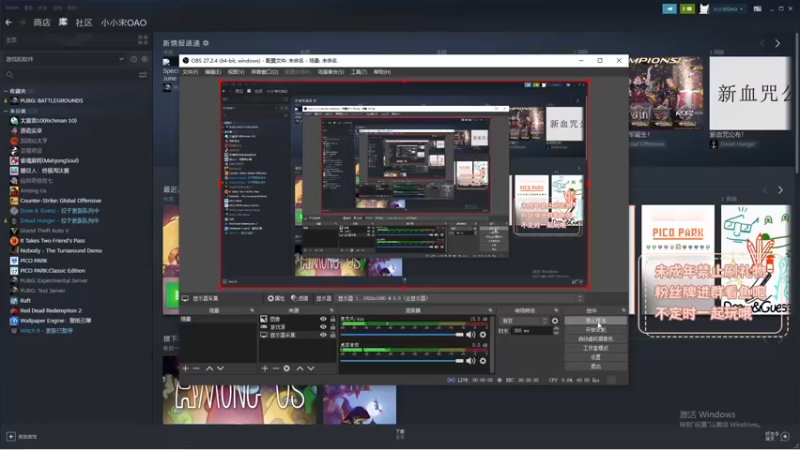Open source properties gear under sources list

tap(287, 368)
